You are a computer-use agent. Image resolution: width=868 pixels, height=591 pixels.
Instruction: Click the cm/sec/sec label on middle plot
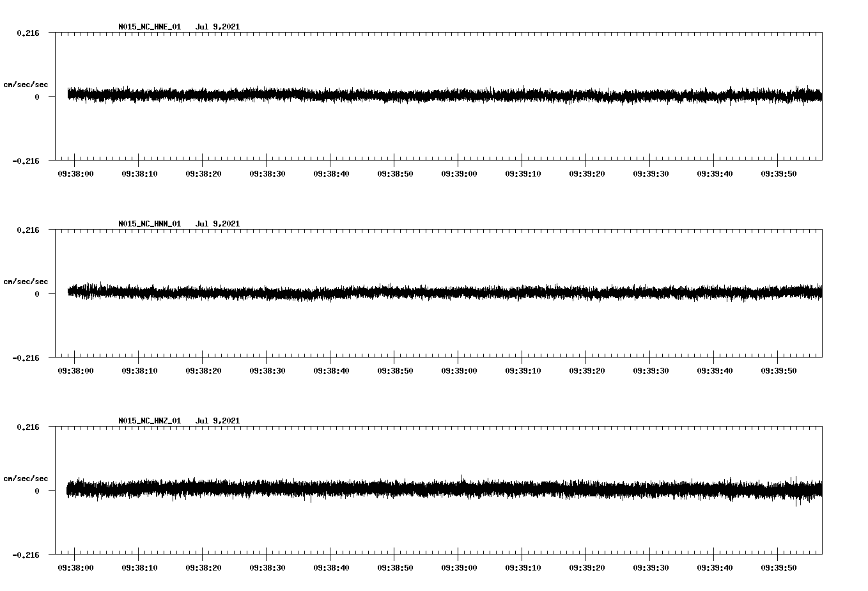(26, 281)
